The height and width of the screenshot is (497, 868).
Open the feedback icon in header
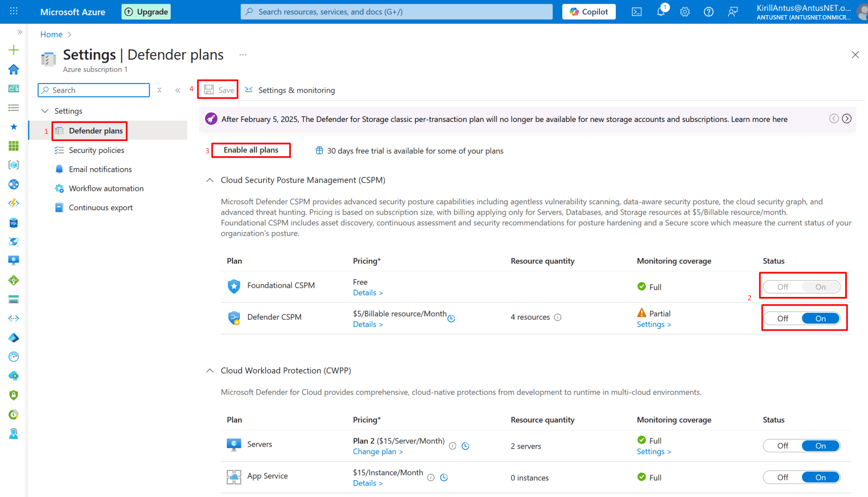coord(732,12)
